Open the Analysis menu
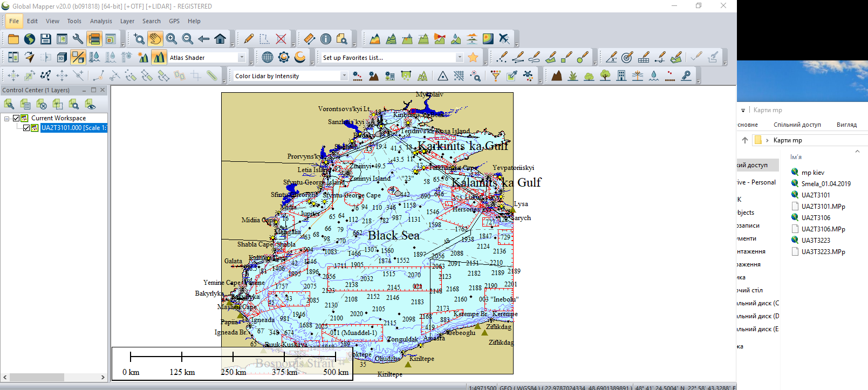868x390 pixels. tap(101, 21)
